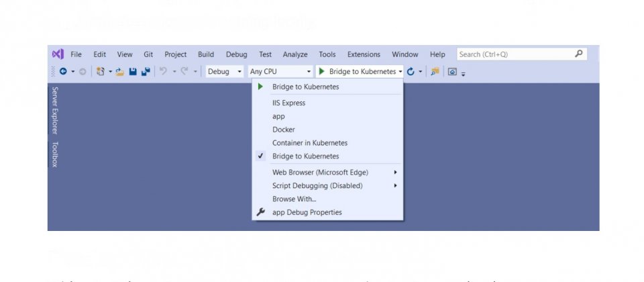
Task: Click the Save All icon
Action: click(145, 71)
